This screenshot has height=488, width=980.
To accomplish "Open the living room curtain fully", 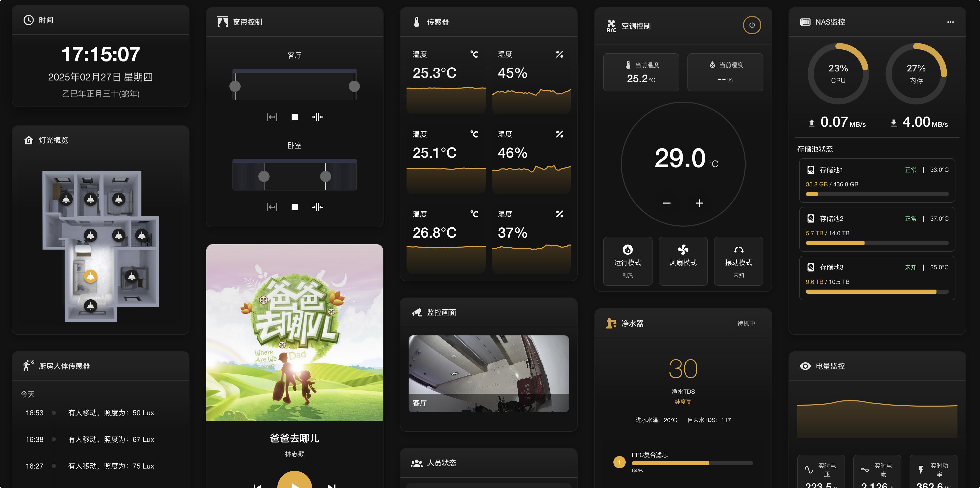I will pos(272,117).
